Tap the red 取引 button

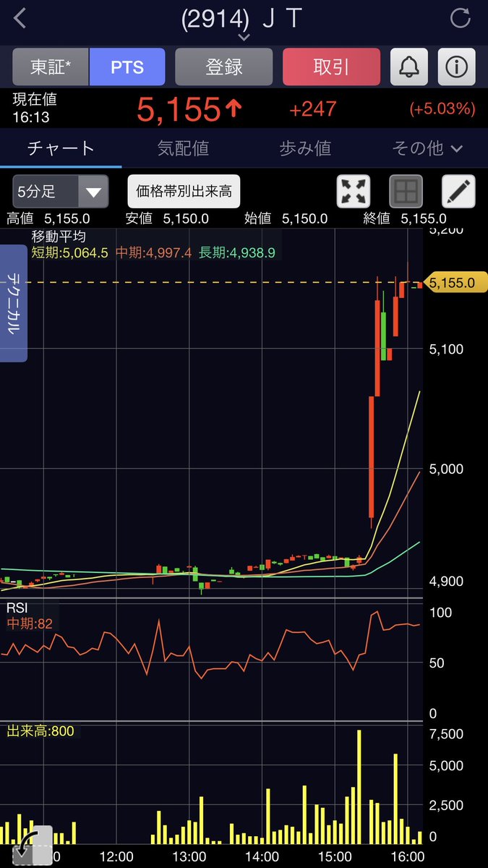point(331,67)
